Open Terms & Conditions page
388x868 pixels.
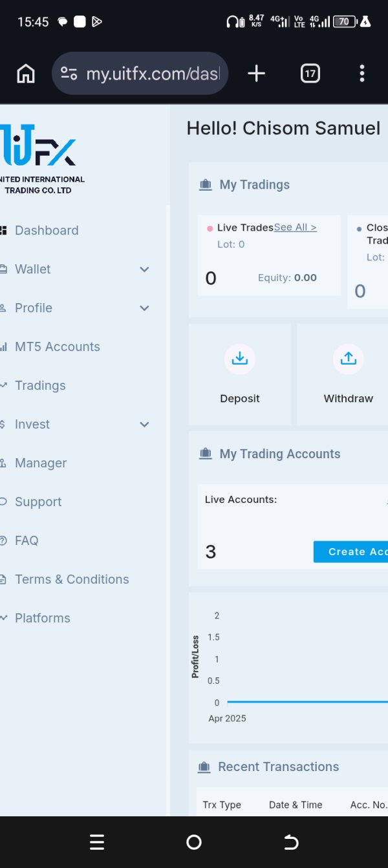(72, 580)
